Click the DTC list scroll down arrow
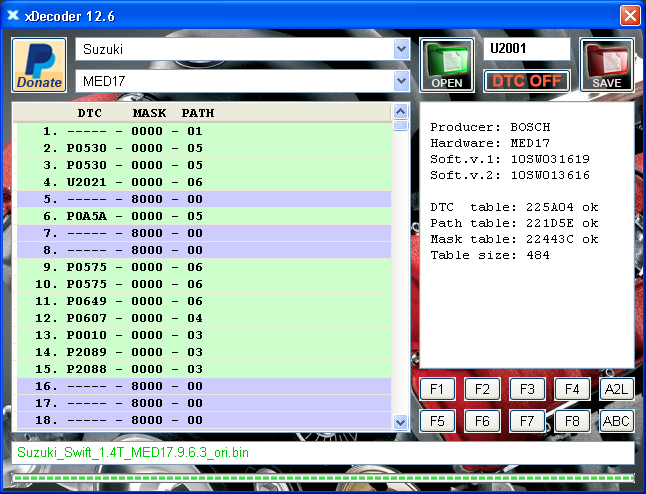646x494 pixels. [x=401, y=422]
